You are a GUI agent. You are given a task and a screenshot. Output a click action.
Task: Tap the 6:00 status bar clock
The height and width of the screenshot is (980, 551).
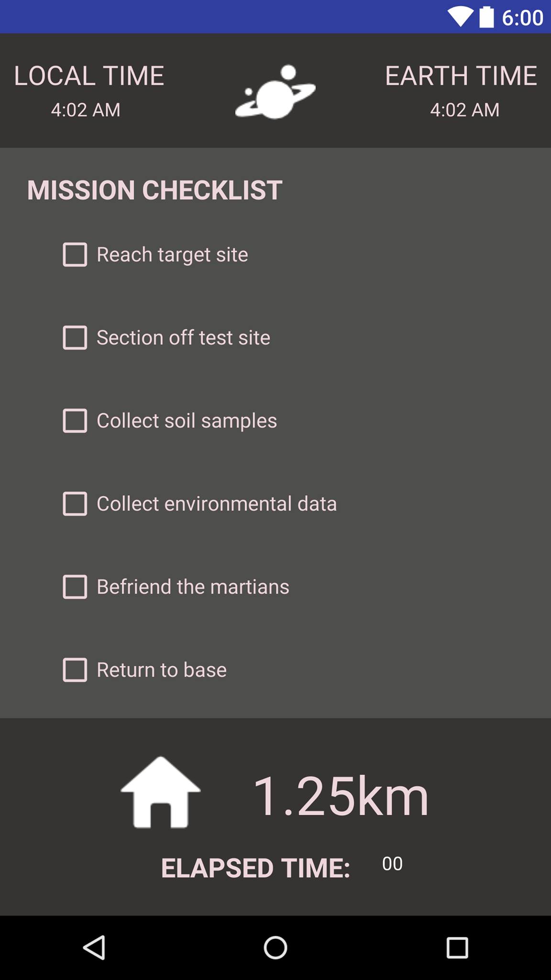pos(522,18)
